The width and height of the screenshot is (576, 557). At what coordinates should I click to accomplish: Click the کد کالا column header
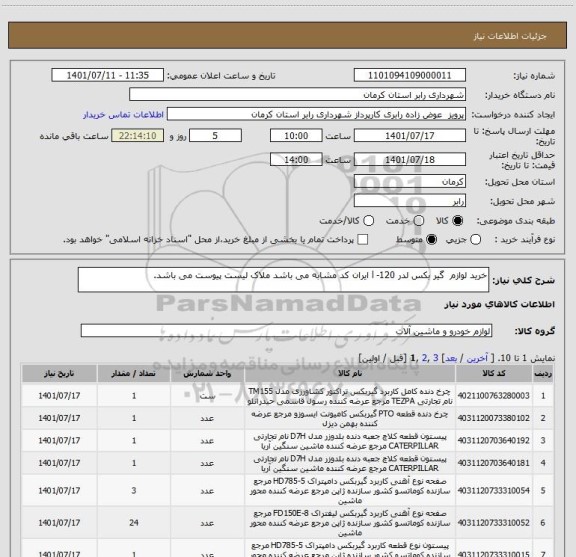click(494, 374)
